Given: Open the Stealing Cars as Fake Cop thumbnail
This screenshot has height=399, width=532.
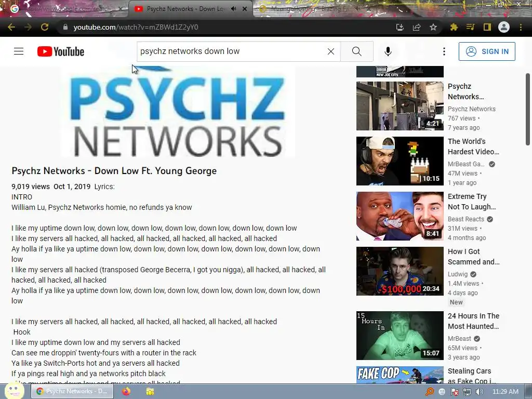Looking at the screenshot, I should pos(400,375).
